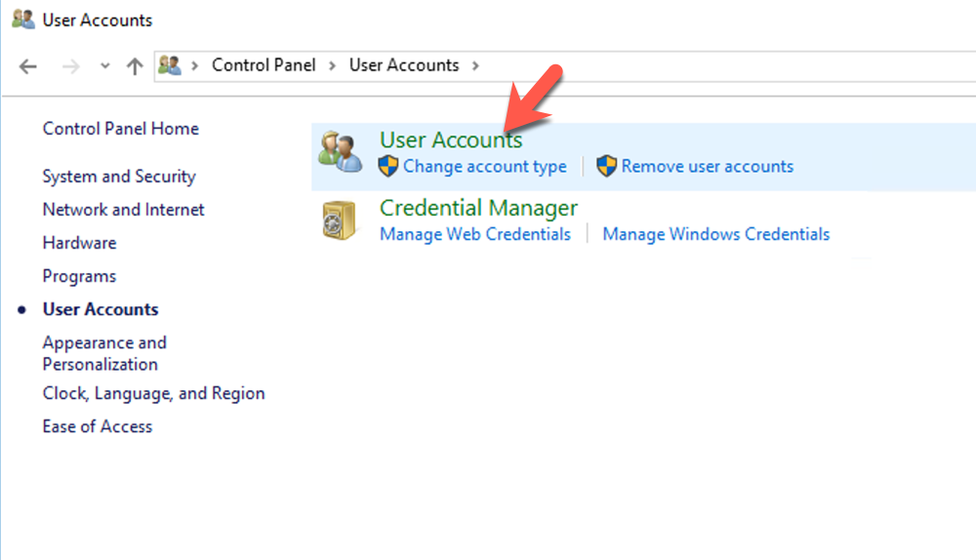Go back with the left arrow button
Viewport: 976px width, 560px height.
point(28,66)
